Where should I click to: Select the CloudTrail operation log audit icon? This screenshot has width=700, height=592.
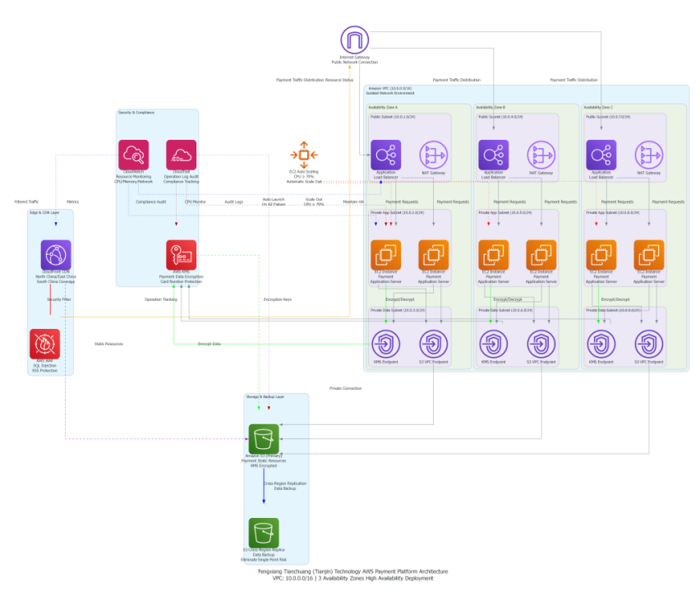coord(181,155)
